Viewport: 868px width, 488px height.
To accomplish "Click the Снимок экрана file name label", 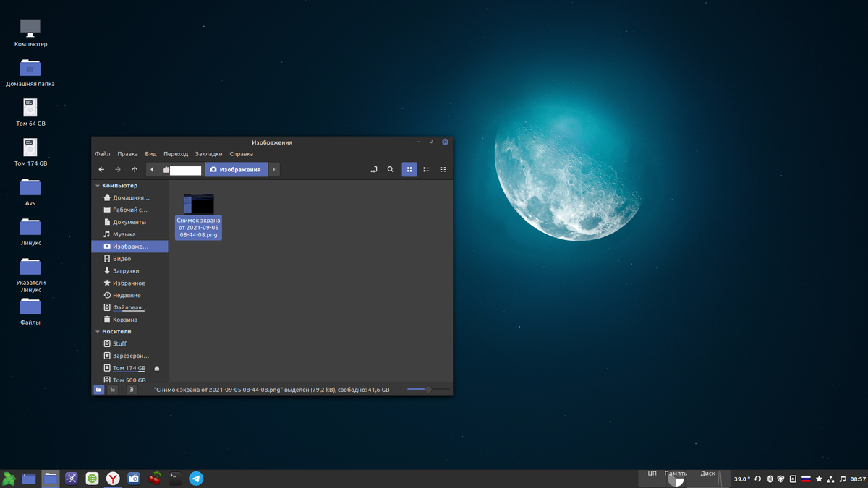I will (198, 228).
